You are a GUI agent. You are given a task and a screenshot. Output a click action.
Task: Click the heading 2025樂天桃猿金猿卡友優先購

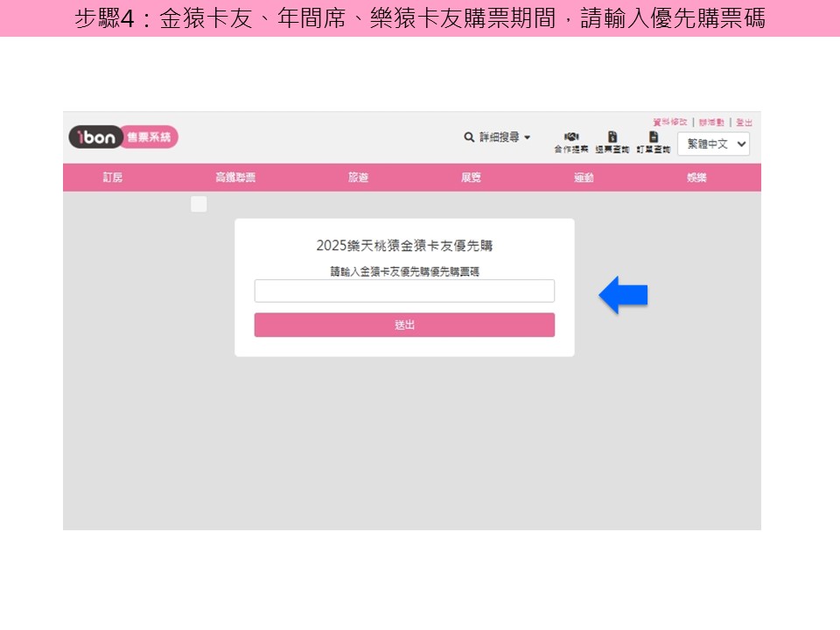[404, 245]
